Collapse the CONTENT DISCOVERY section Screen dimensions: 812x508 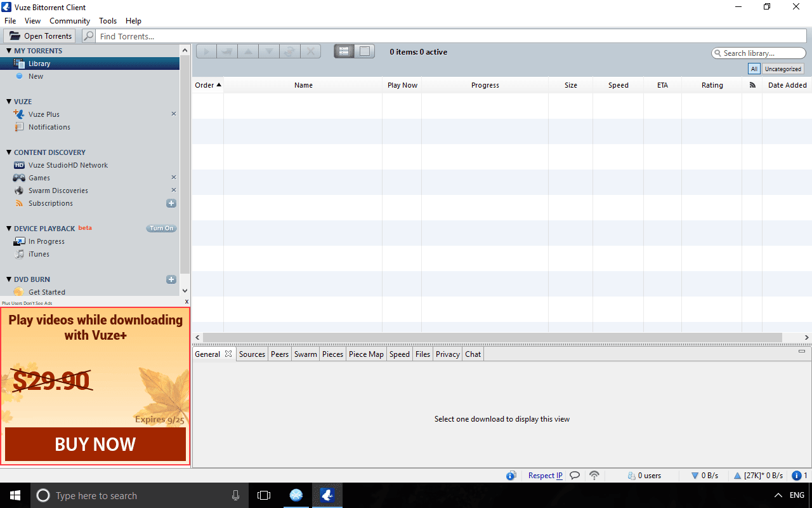click(x=9, y=152)
